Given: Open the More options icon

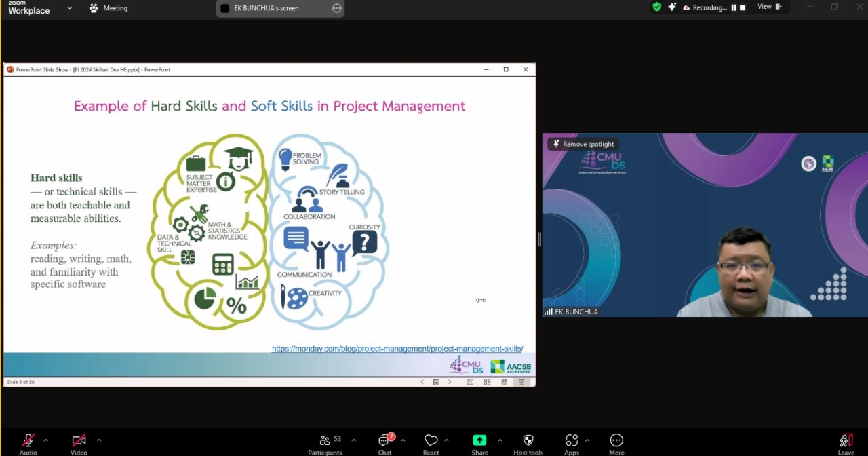Looking at the screenshot, I should 616,442.
